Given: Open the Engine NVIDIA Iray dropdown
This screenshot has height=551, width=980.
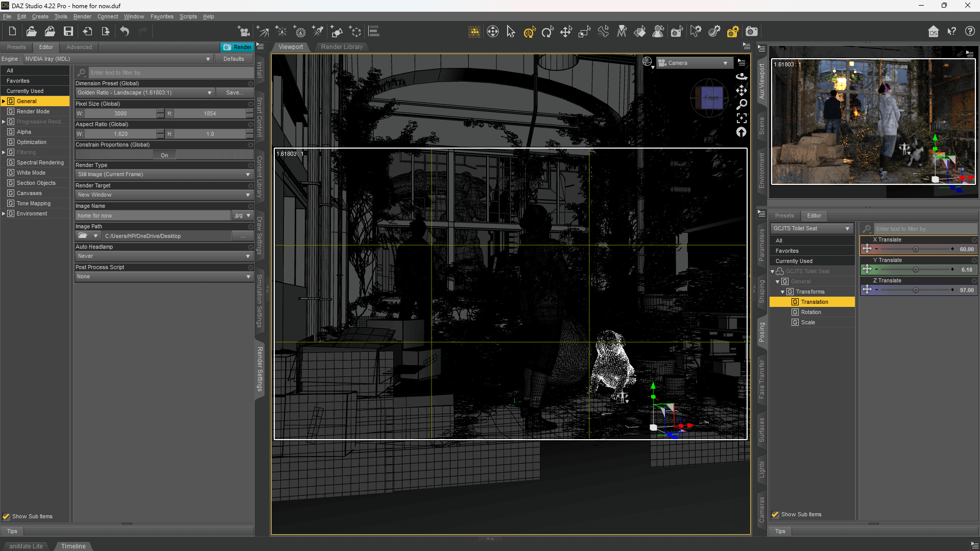Looking at the screenshot, I should tap(118, 59).
